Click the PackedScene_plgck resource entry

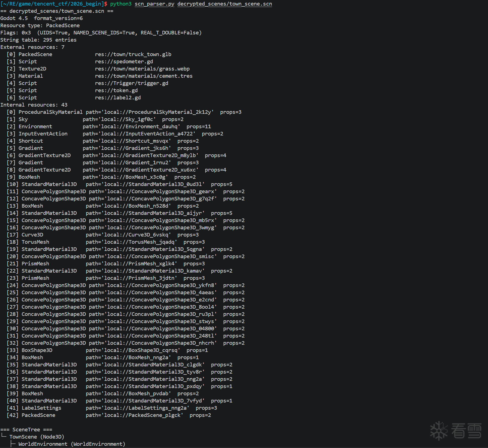pyautogui.click(x=134, y=415)
